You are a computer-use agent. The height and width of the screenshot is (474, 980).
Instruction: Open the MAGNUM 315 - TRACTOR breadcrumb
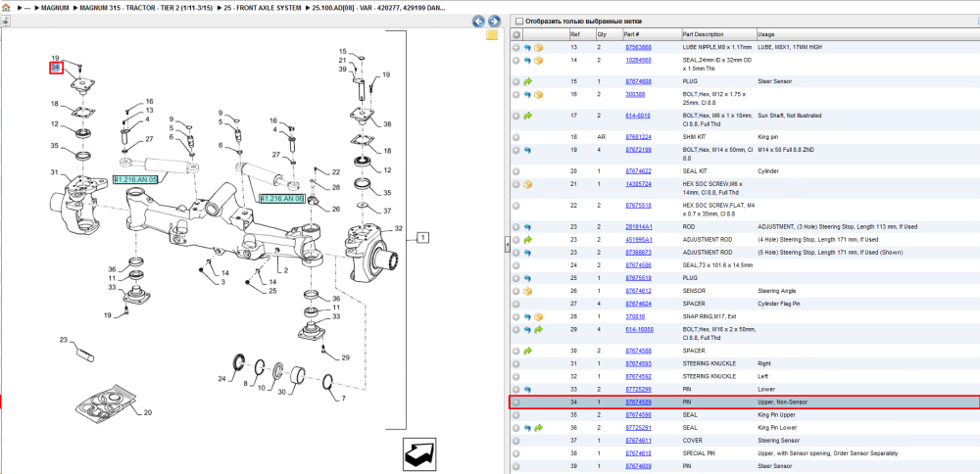point(146,8)
